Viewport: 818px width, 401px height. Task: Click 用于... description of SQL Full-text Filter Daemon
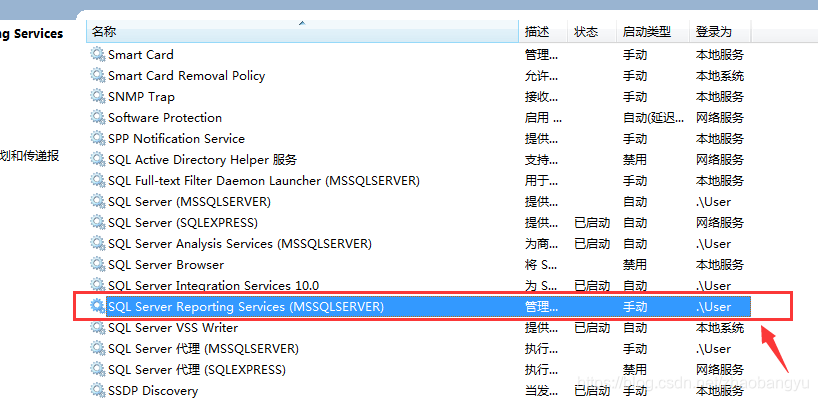pos(542,181)
